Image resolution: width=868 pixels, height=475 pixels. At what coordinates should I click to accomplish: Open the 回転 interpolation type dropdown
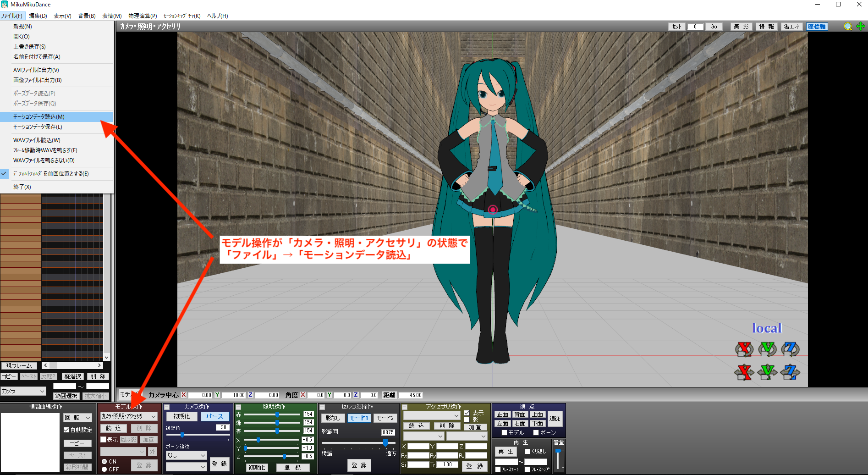pos(77,418)
